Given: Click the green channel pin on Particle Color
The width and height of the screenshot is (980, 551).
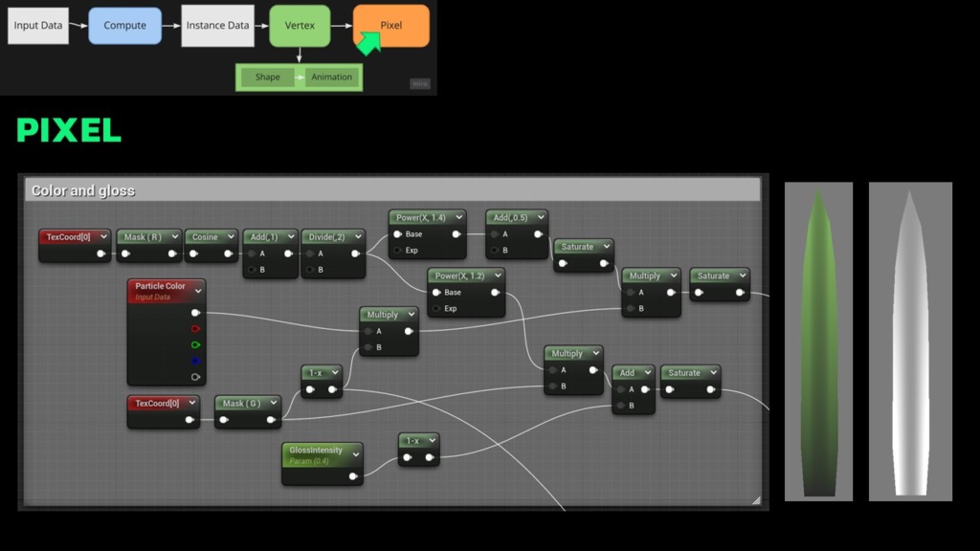Looking at the screenshot, I should coord(196,344).
